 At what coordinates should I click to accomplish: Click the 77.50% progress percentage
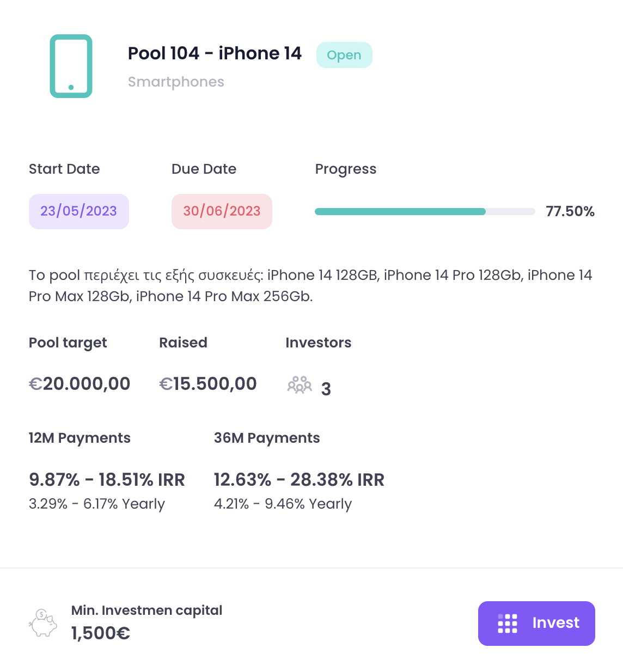[570, 211]
